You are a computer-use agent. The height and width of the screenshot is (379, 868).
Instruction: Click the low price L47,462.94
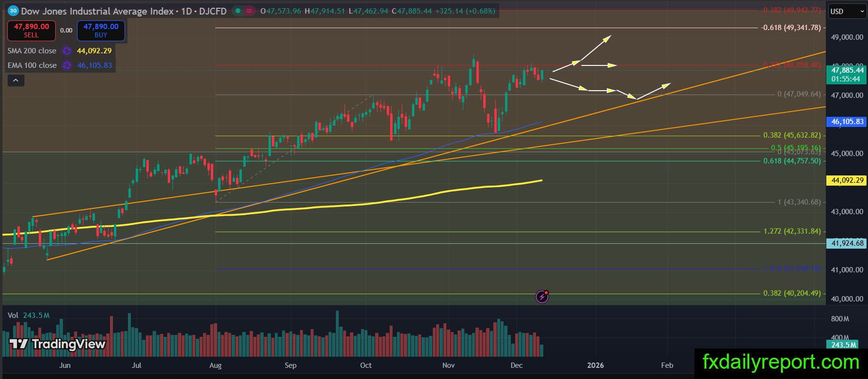(368, 11)
